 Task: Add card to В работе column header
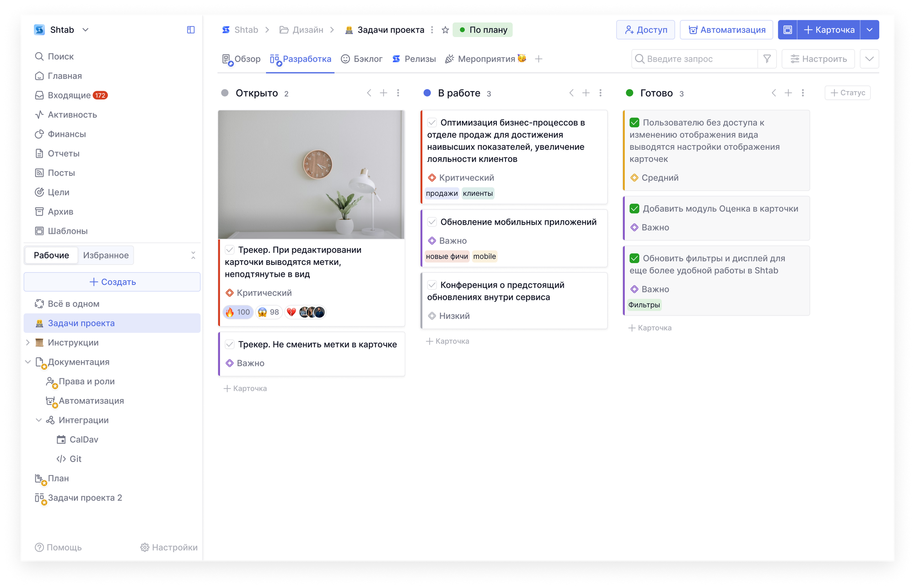click(x=586, y=93)
